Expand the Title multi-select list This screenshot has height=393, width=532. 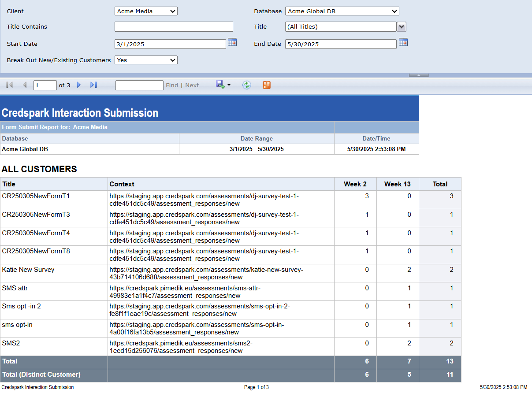[x=402, y=27]
